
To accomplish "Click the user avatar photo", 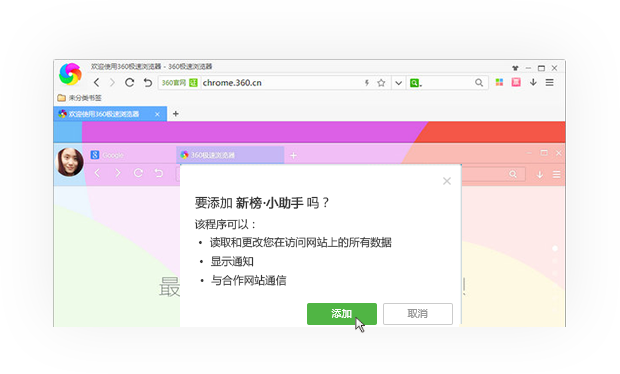I will click(x=70, y=162).
